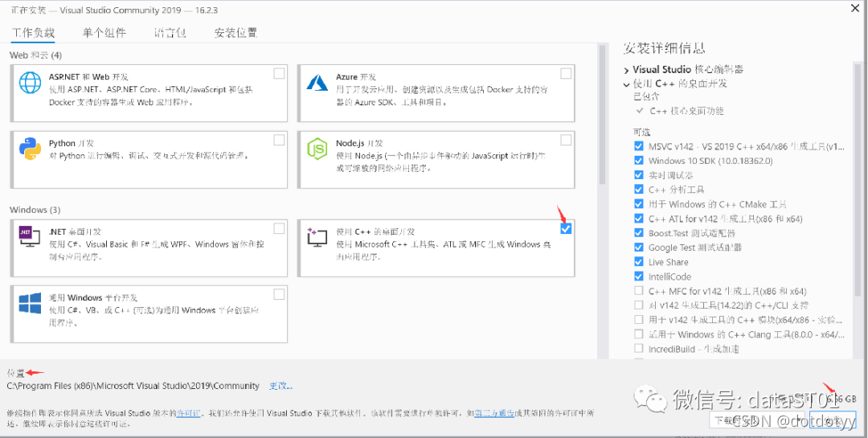Uncheck the Live Share component
868x438 pixels.
click(x=638, y=262)
